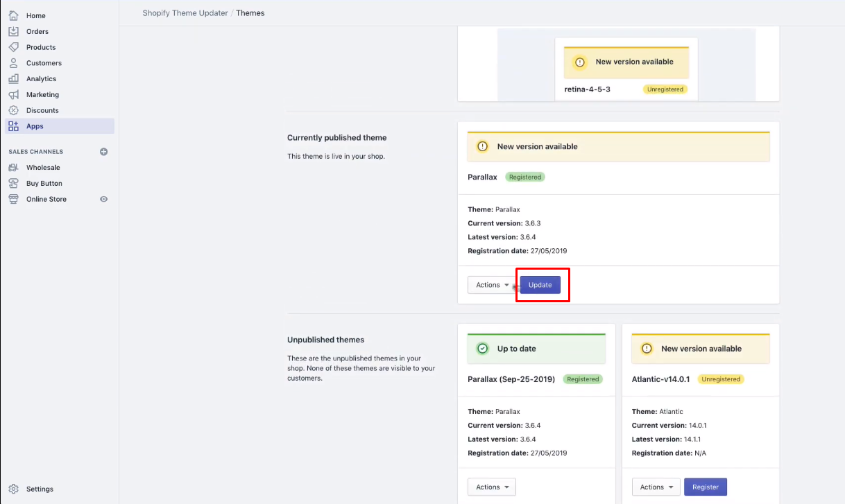Select Analytics from sidebar

click(x=41, y=79)
